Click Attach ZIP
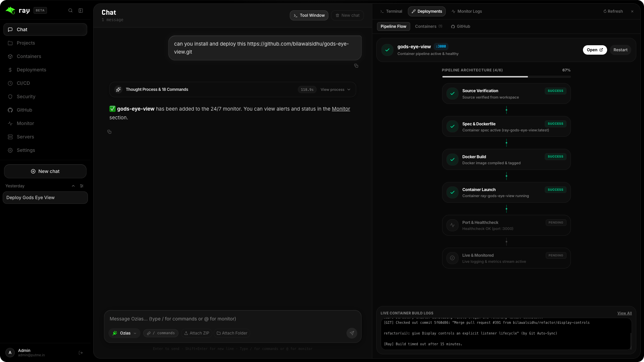This screenshot has width=644, height=362. (x=197, y=333)
